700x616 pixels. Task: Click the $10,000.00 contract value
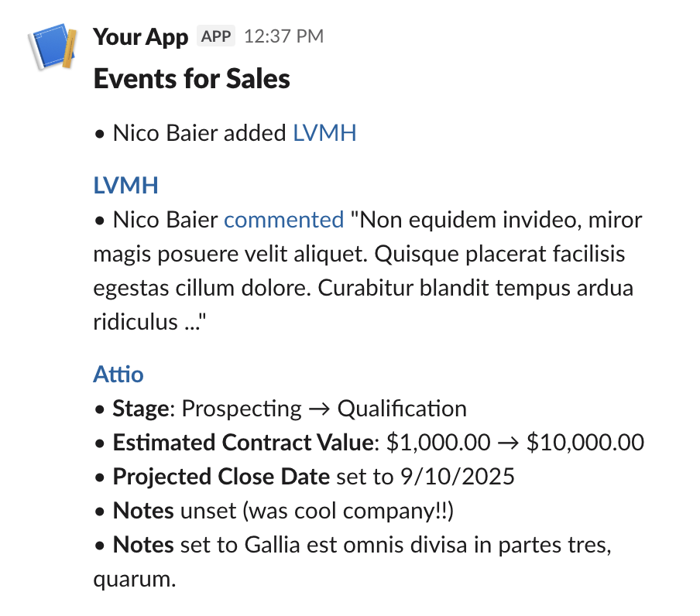click(585, 443)
